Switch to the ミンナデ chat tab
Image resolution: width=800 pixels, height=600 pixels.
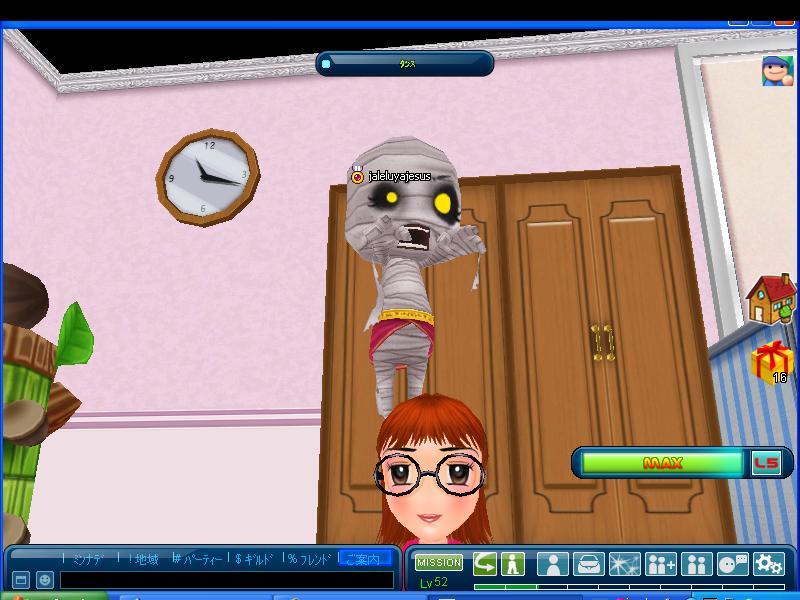[88, 559]
